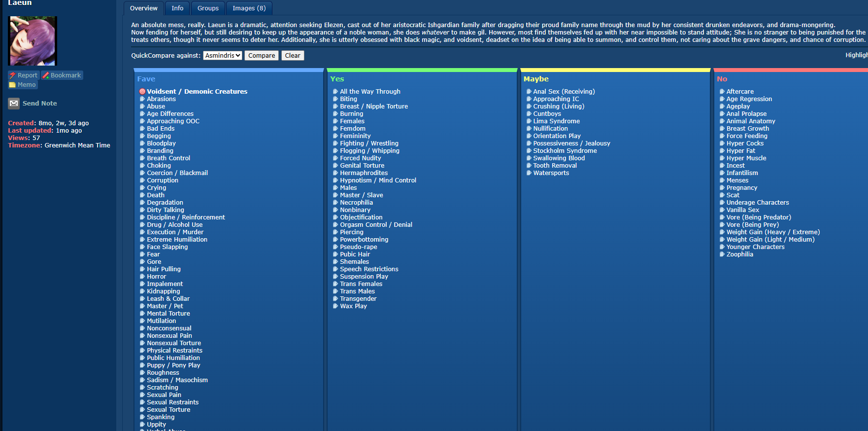Click the Laeun profile avatar
868x431 pixels.
33,41
